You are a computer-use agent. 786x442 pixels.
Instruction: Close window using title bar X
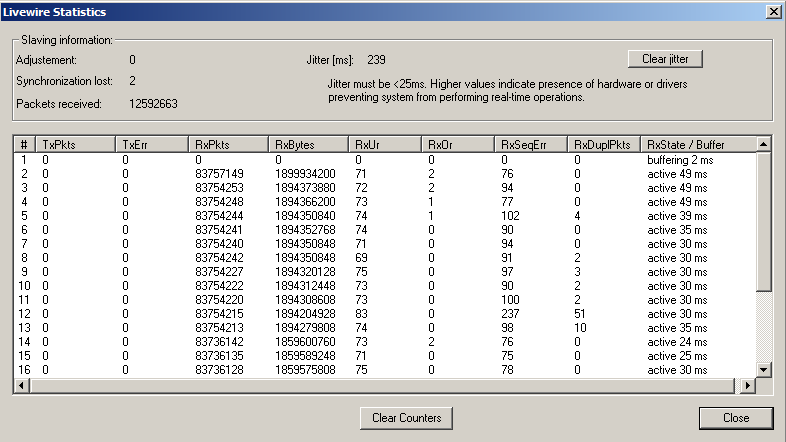[774, 12]
